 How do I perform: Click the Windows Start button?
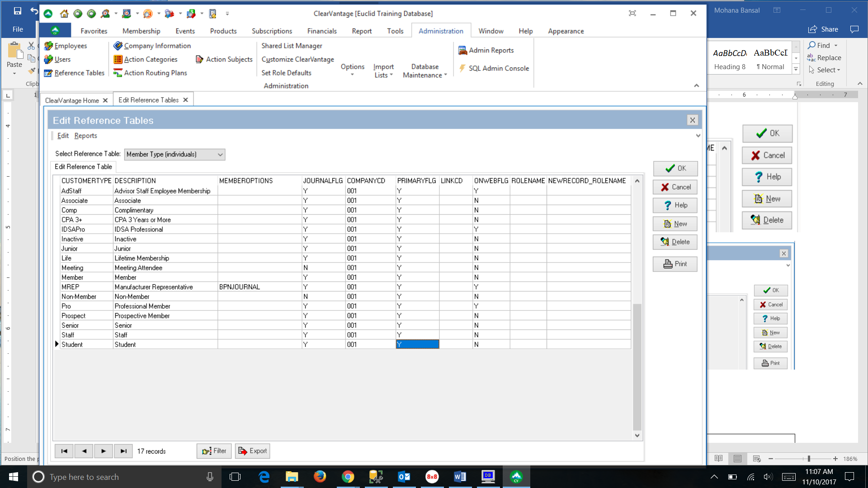[14, 477]
